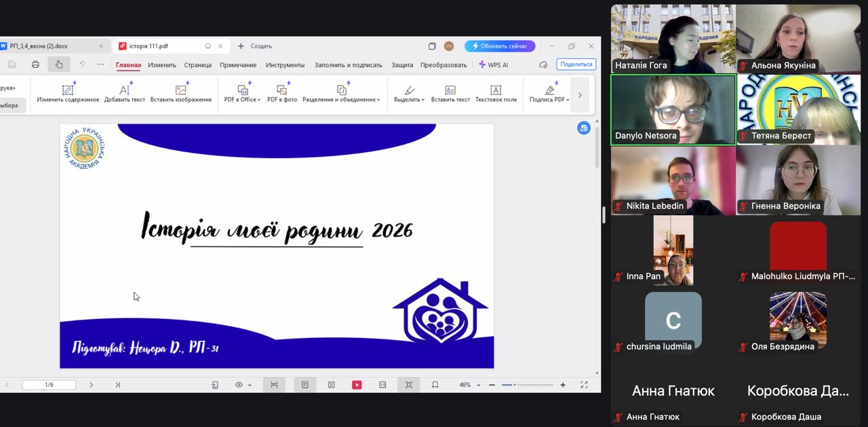The height and width of the screenshot is (427, 868).
Task: Open the 'Разделение и объединение' dropdown
Action: click(x=378, y=100)
